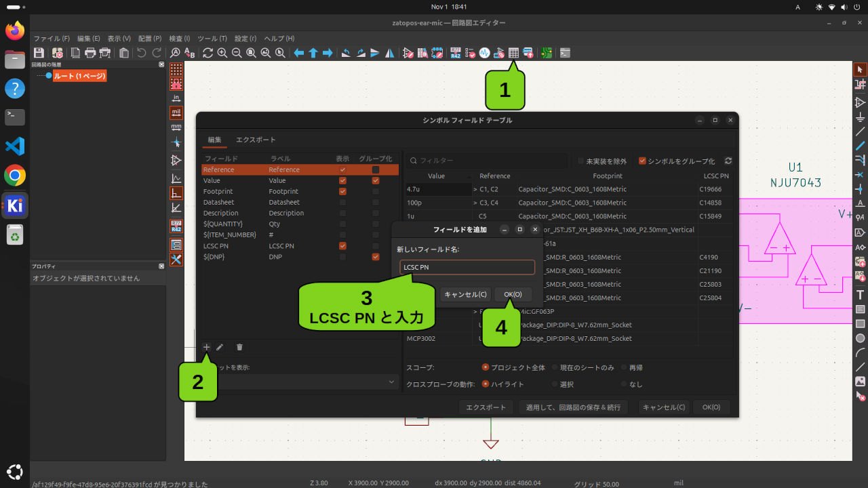Toggle the Group By checkbox for Value
This screenshot has width=868, height=488.
tap(376, 180)
